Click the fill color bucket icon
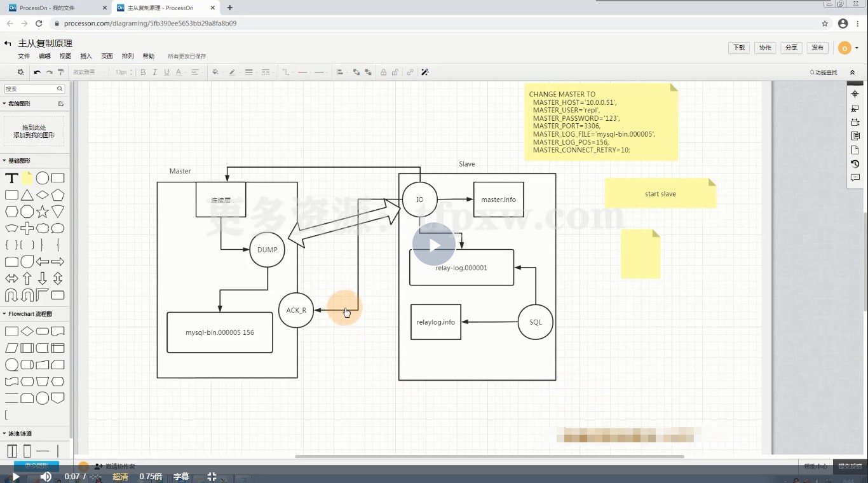 click(x=215, y=72)
